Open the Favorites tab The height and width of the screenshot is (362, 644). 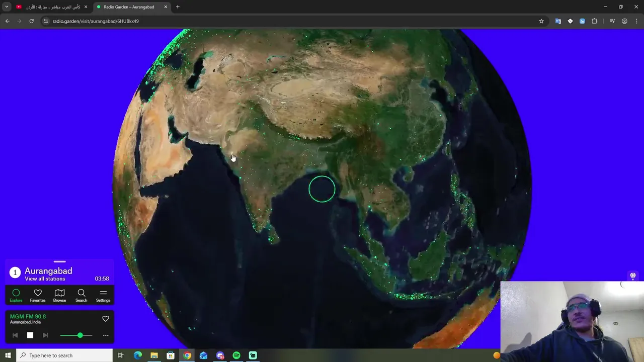[38, 295]
